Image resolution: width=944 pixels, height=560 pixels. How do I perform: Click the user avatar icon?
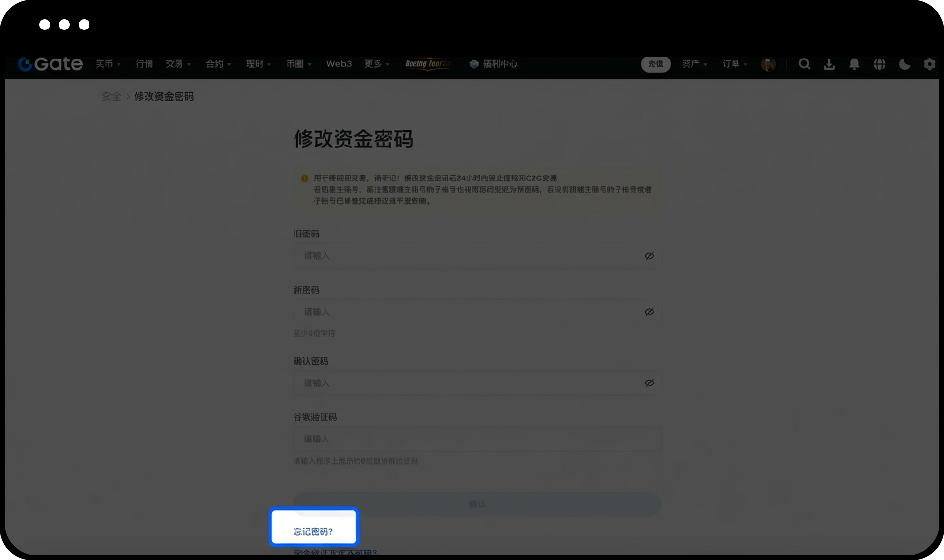(768, 64)
